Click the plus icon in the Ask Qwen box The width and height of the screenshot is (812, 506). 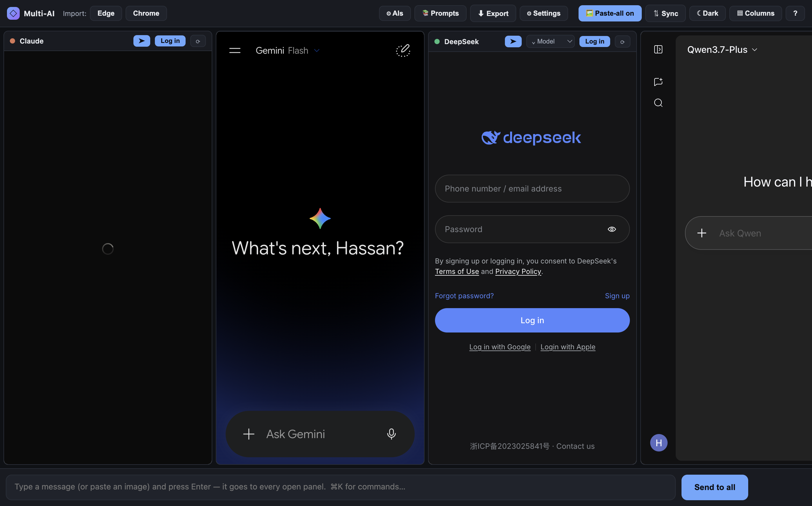(x=702, y=233)
